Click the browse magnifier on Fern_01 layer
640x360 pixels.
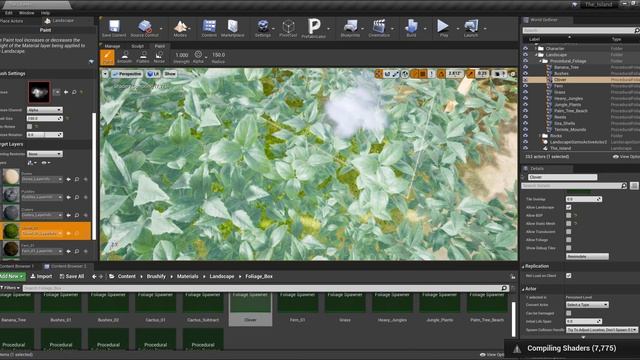(77, 251)
